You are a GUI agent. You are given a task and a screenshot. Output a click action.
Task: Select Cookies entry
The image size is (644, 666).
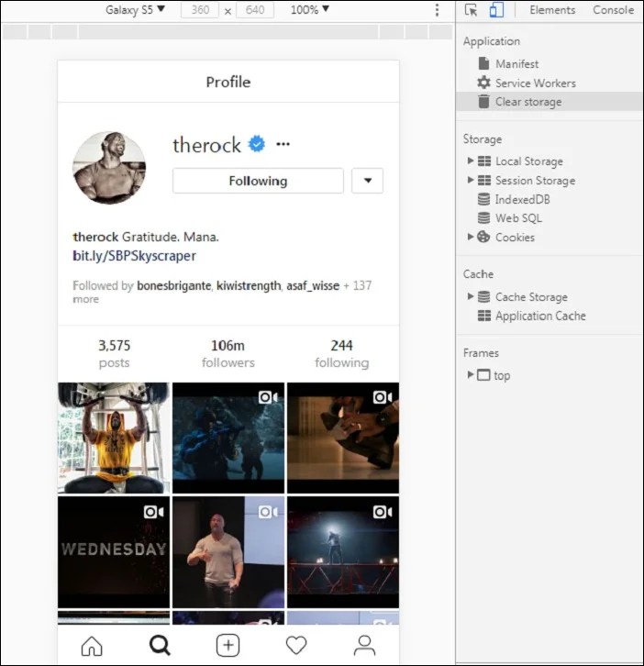click(x=515, y=237)
